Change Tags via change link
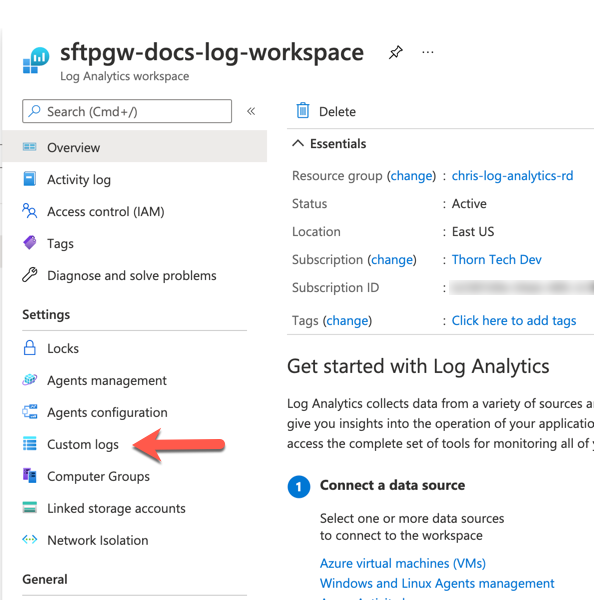The image size is (594, 600). click(x=347, y=321)
